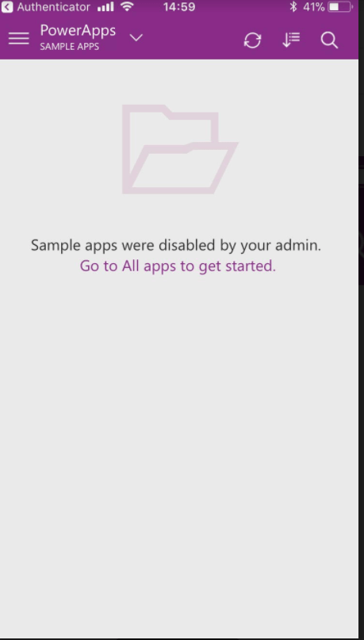Click blank header space left of refresh

[192, 39]
